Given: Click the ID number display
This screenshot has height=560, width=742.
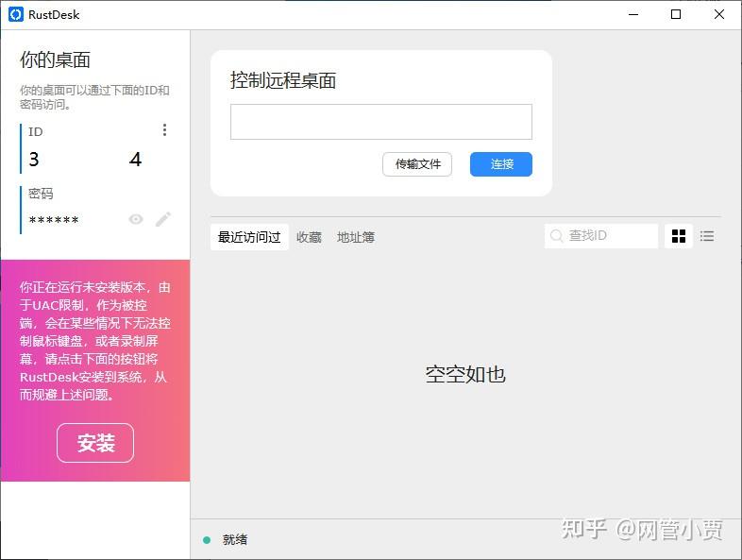Looking at the screenshot, I should [x=85, y=160].
